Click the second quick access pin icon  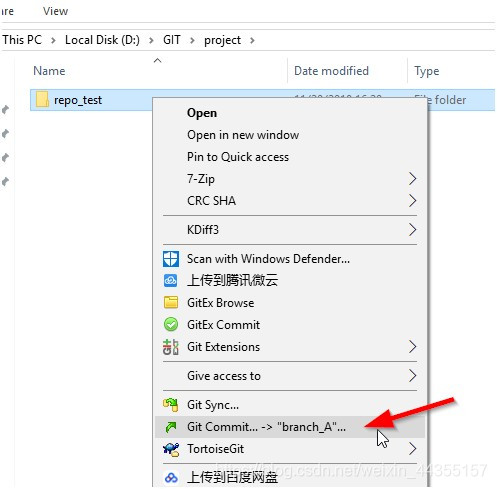pyautogui.click(x=5, y=133)
